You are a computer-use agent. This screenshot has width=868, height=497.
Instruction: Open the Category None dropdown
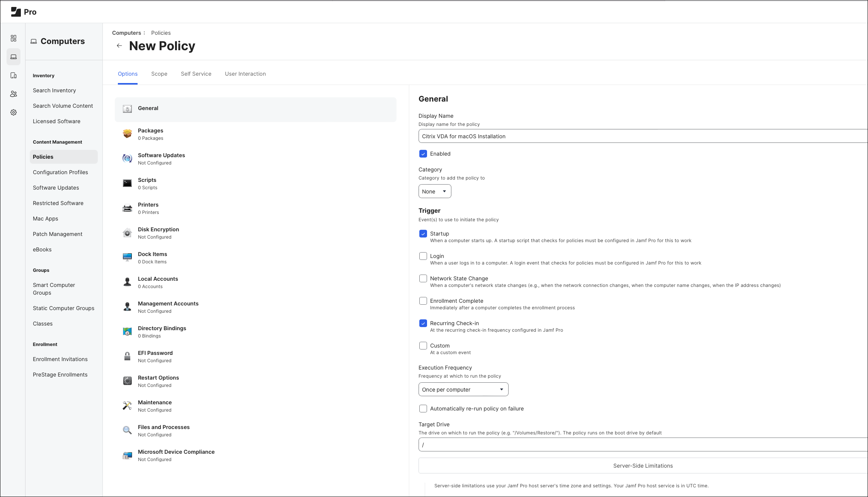[x=434, y=192]
